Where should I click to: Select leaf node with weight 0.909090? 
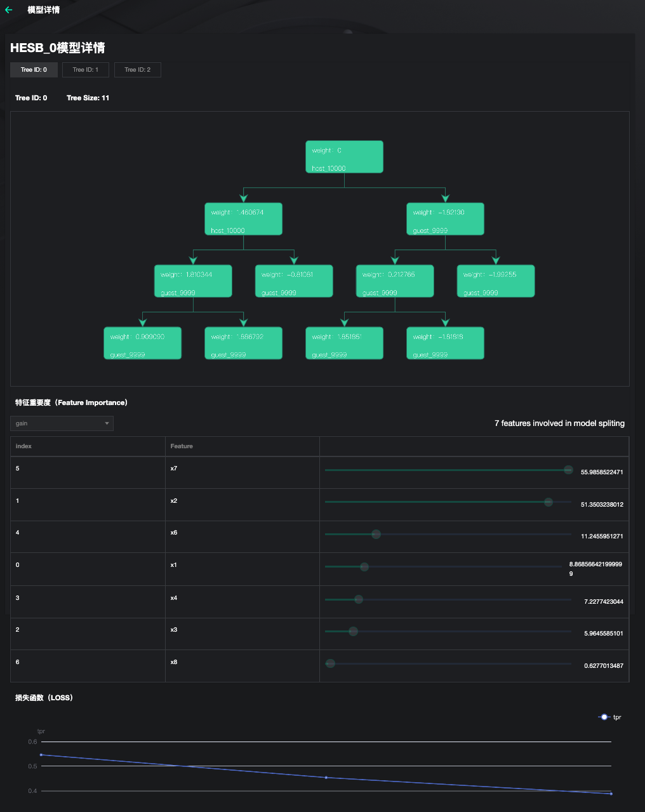[x=142, y=343]
